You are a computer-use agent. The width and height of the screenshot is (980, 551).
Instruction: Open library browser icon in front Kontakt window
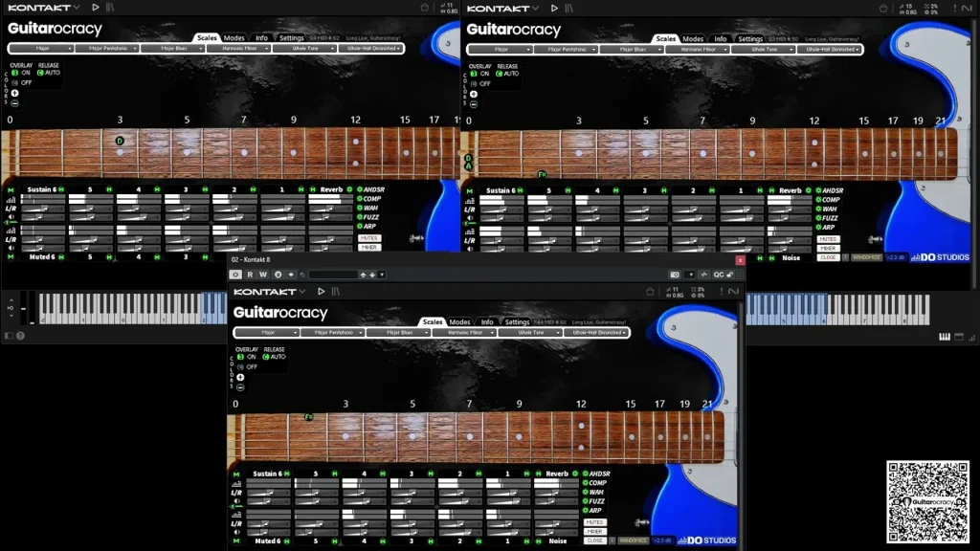(336, 291)
